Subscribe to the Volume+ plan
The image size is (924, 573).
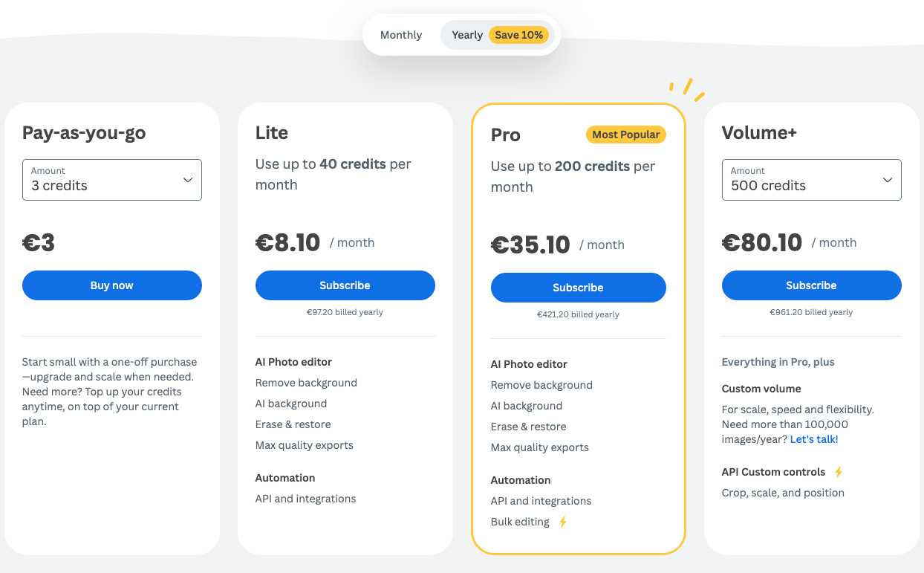811,285
